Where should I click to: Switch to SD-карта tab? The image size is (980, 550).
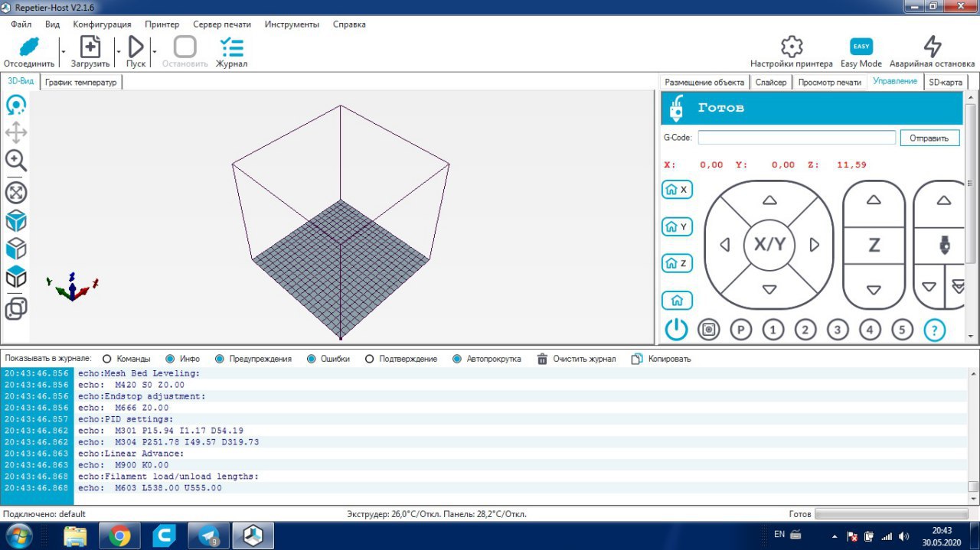pyautogui.click(x=946, y=82)
